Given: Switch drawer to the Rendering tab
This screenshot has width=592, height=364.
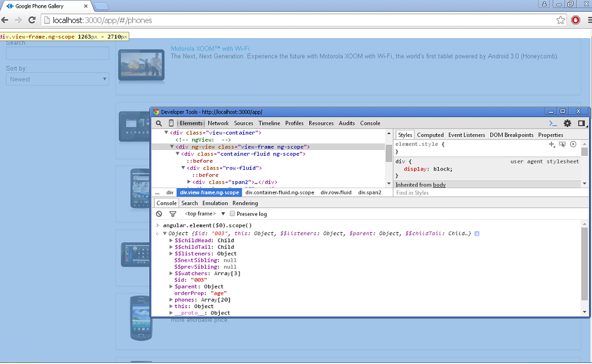Looking at the screenshot, I should [245, 203].
